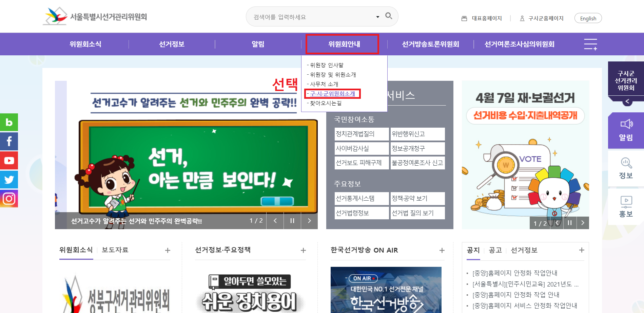Switch to the 공고 tab

(495, 250)
